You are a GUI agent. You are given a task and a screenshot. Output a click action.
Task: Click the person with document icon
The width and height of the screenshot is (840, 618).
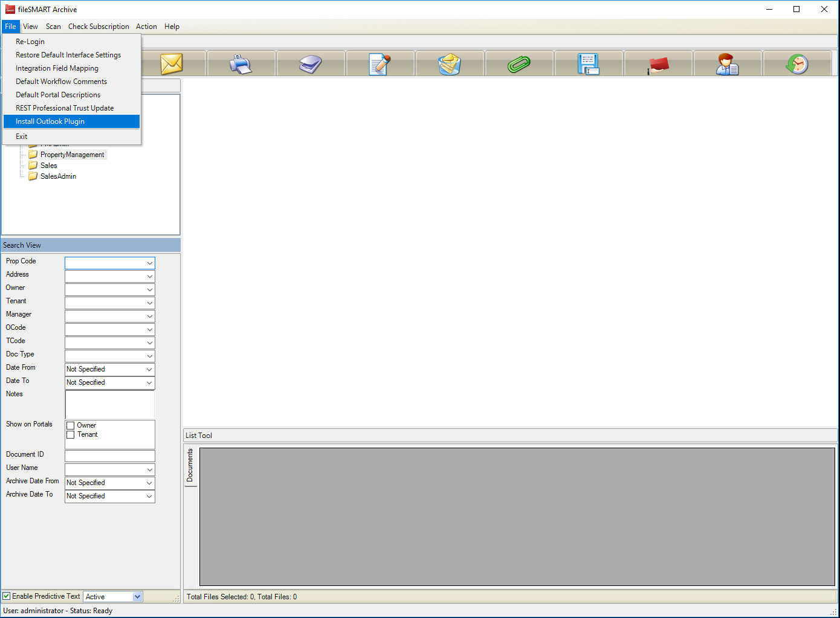(x=728, y=63)
